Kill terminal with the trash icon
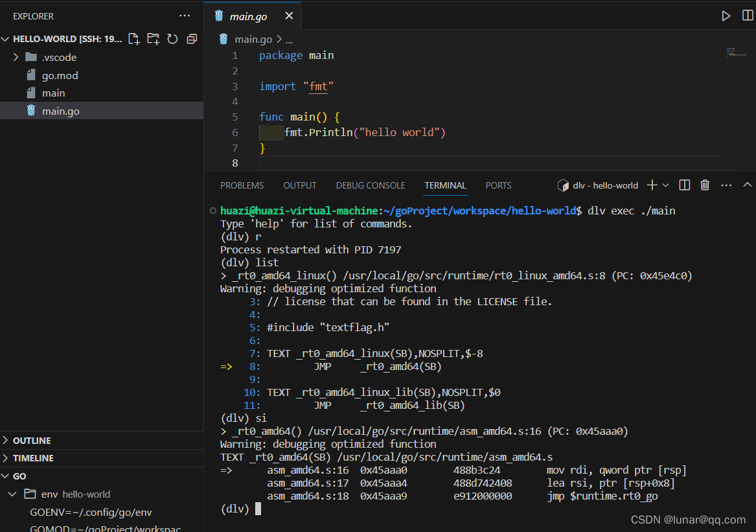This screenshot has width=756, height=532. [705, 185]
